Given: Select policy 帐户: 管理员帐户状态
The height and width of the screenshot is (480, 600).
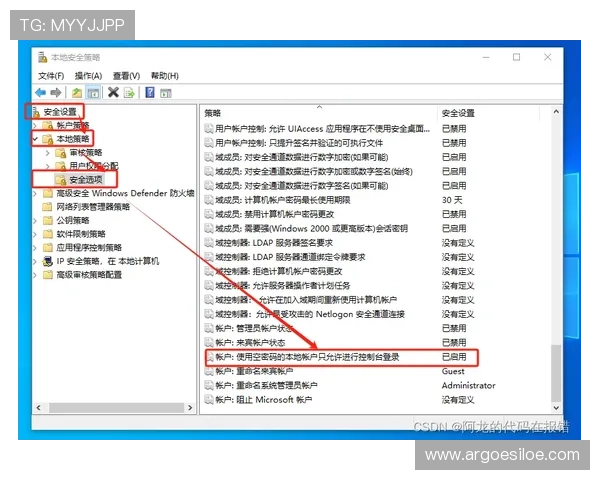Looking at the screenshot, I should [x=254, y=328].
